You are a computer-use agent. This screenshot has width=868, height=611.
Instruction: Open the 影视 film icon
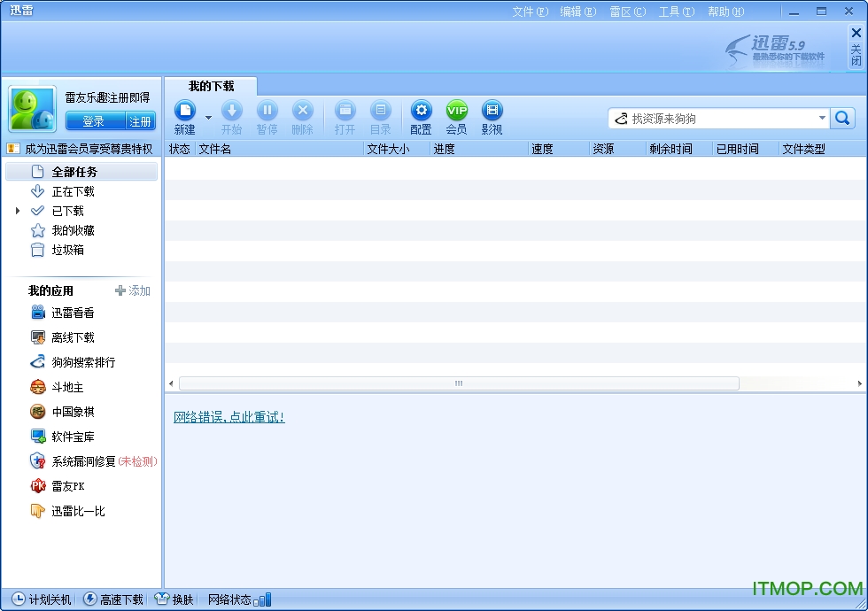(x=492, y=111)
